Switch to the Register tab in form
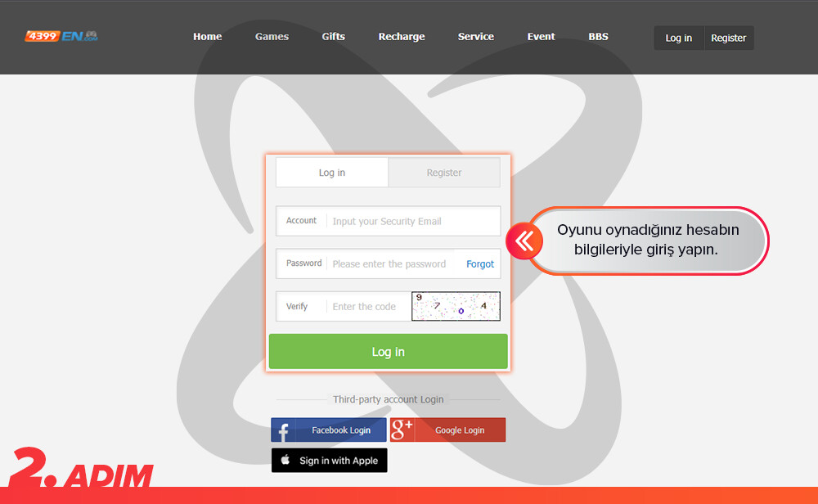818x504 pixels. [x=444, y=173]
